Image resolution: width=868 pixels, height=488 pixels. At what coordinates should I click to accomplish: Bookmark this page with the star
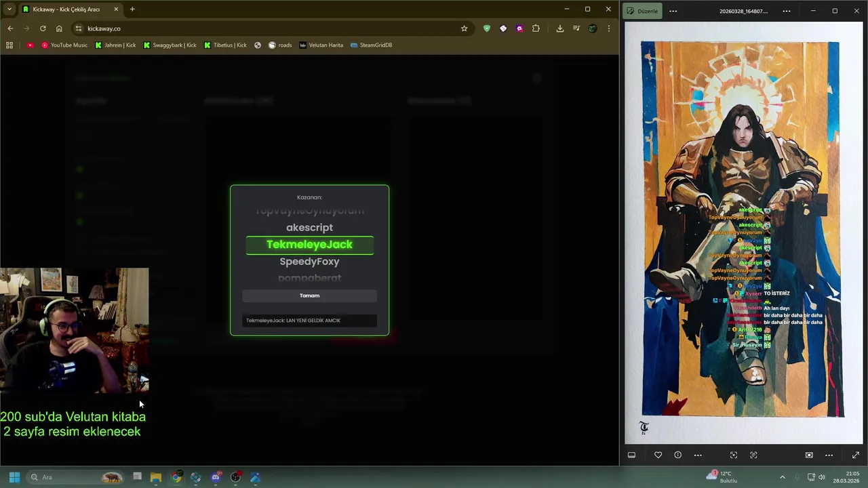(464, 28)
